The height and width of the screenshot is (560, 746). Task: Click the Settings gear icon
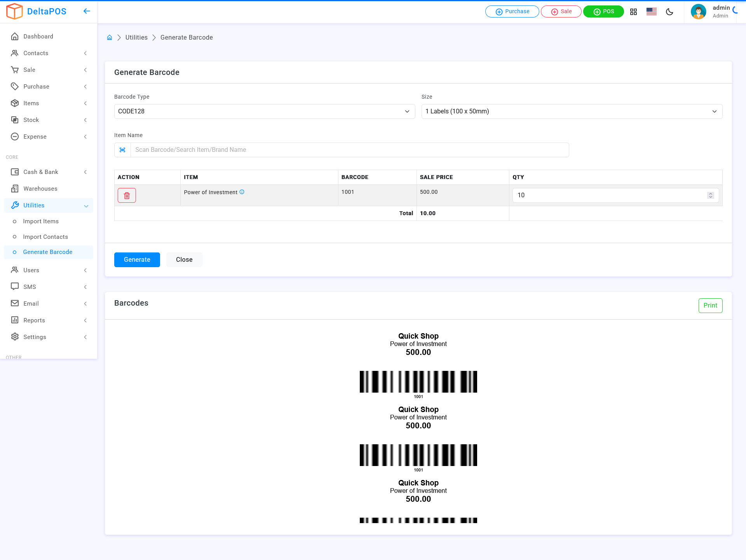point(15,337)
